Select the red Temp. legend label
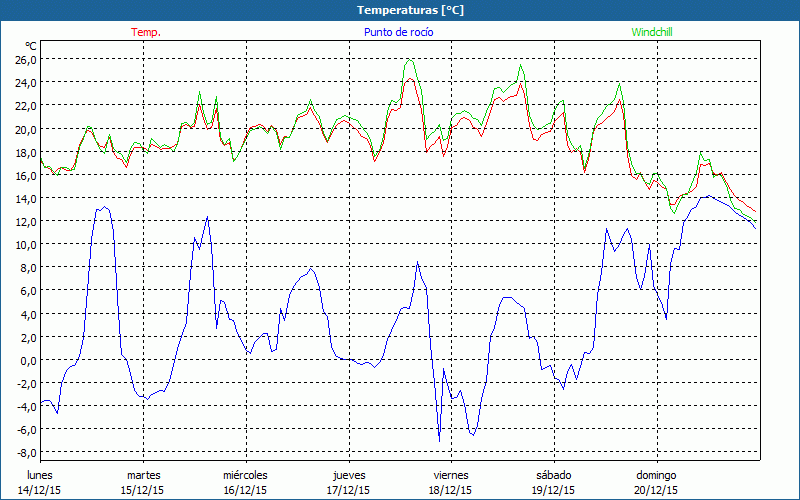The image size is (800, 500). (146, 32)
